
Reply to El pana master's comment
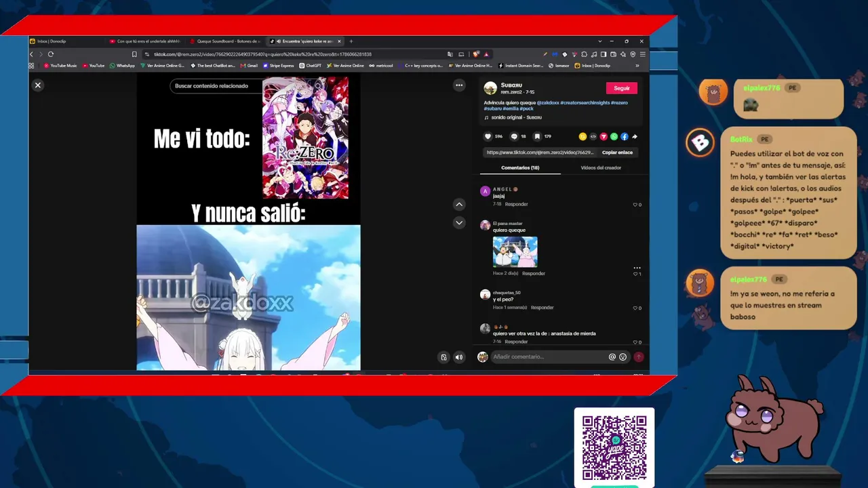pos(534,273)
